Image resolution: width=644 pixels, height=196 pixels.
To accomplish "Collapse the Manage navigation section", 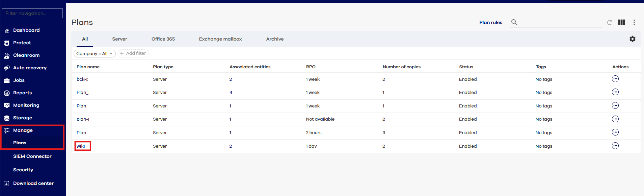I will 23,130.
